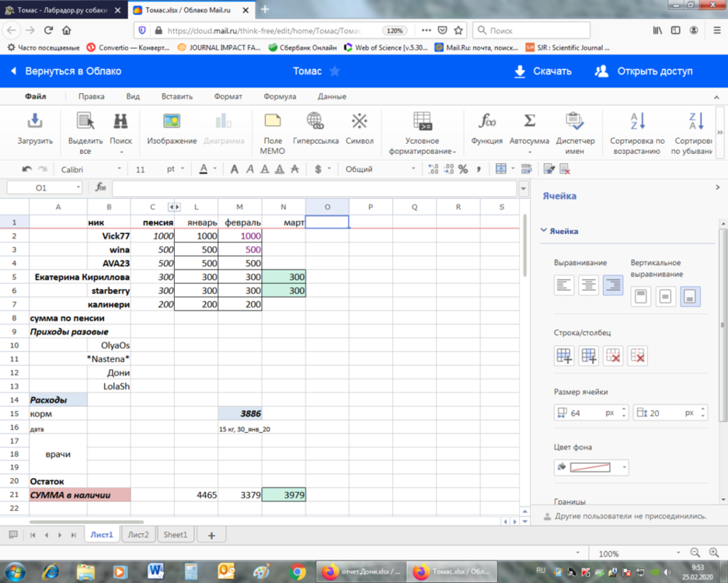728x583 pixels.
Task: Click the Автосумма sigma icon
Action: [x=529, y=121]
